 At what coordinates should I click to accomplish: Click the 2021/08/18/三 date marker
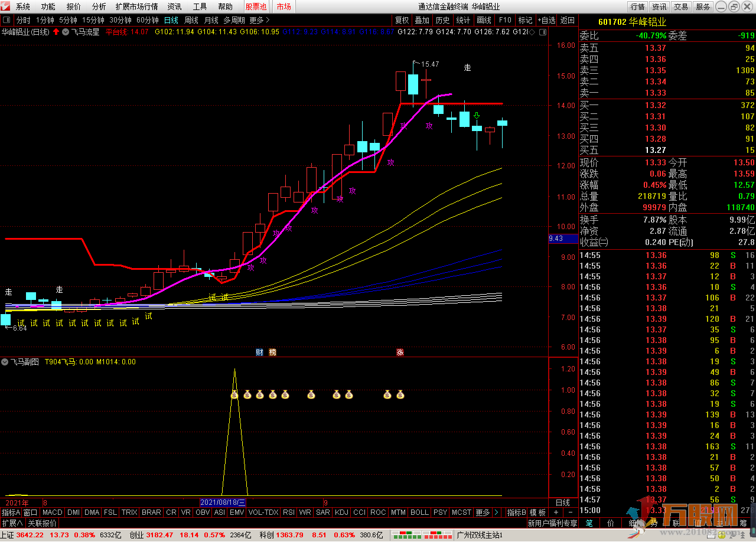point(223,502)
